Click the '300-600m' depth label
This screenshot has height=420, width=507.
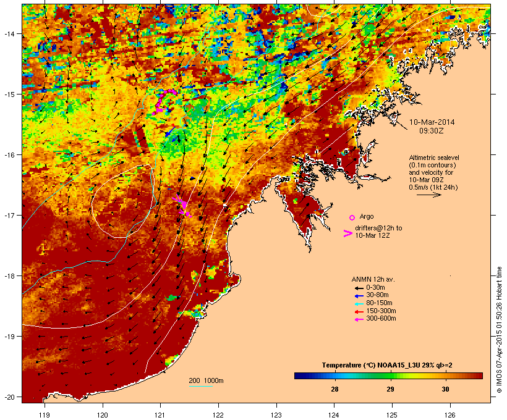pyautogui.click(x=381, y=319)
